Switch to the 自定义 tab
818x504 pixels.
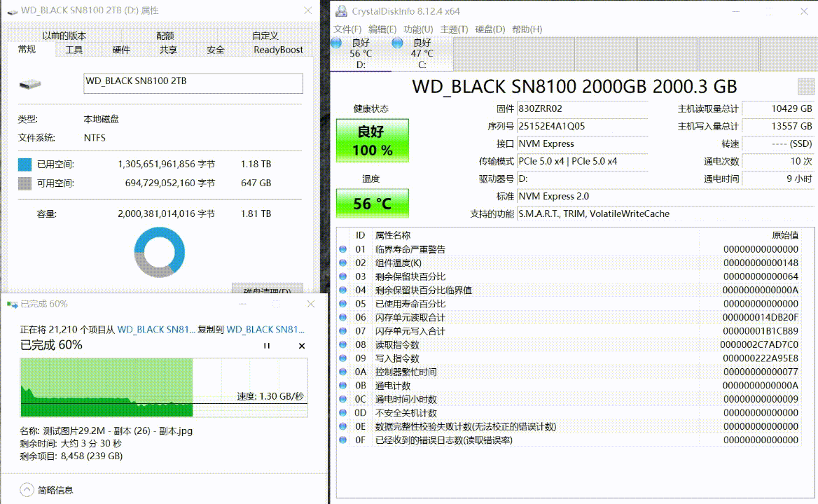(x=265, y=36)
